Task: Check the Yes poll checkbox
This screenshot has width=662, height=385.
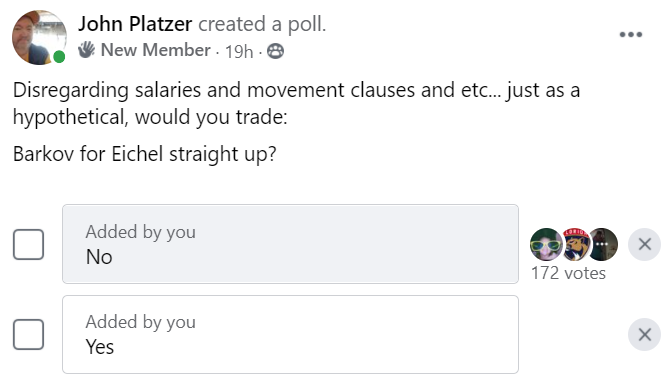Action: 28,335
